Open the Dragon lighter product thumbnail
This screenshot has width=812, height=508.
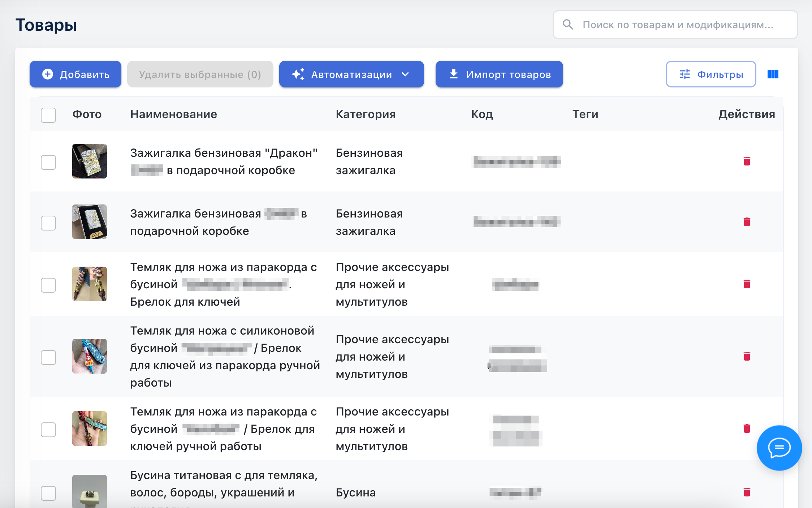pyautogui.click(x=90, y=161)
